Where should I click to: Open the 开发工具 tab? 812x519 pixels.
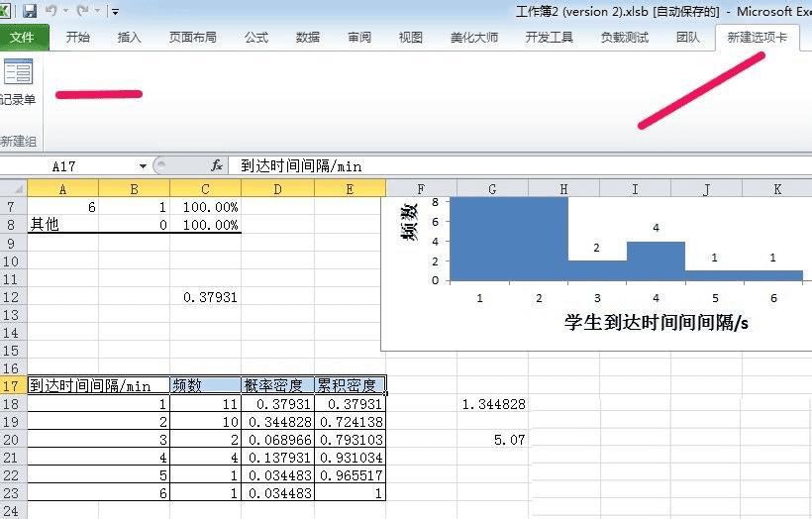click(x=549, y=38)
